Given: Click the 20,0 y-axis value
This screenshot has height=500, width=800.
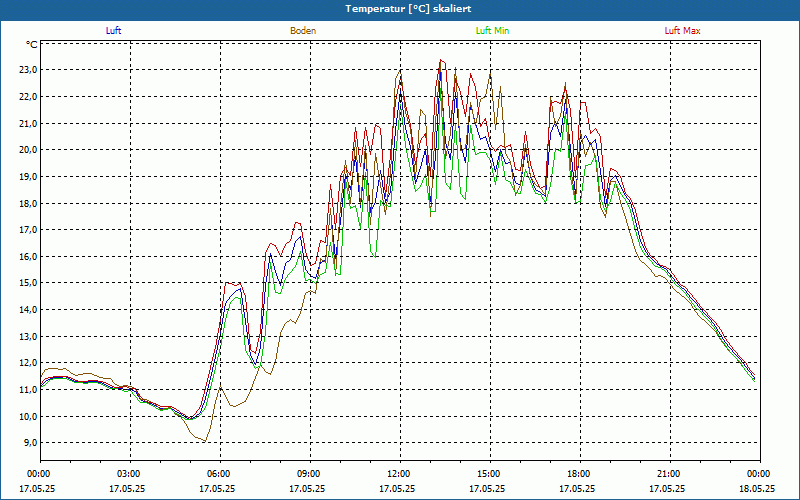Looking at the screenshot, I should [28, 150].
